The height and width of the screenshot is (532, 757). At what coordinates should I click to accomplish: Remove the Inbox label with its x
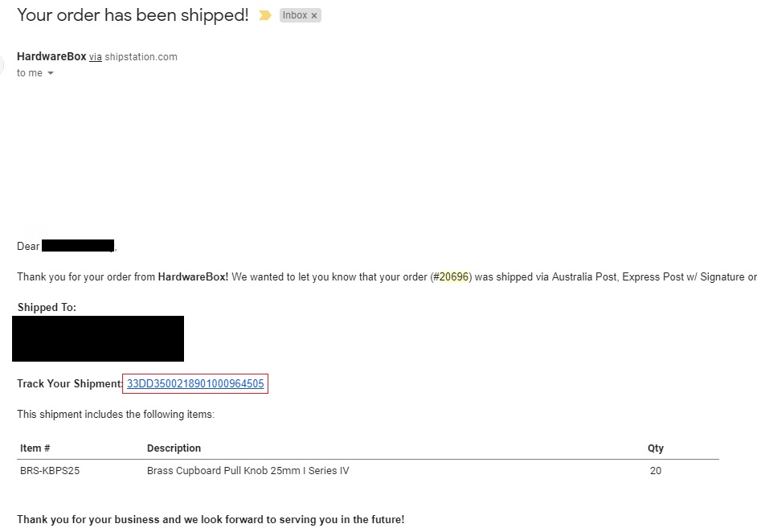314,15
